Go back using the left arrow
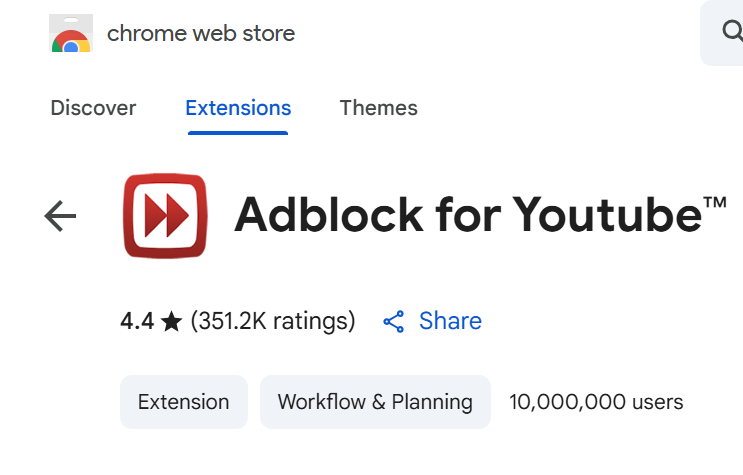The width and height of the screenshot is (743, 475). click(61, 216)
